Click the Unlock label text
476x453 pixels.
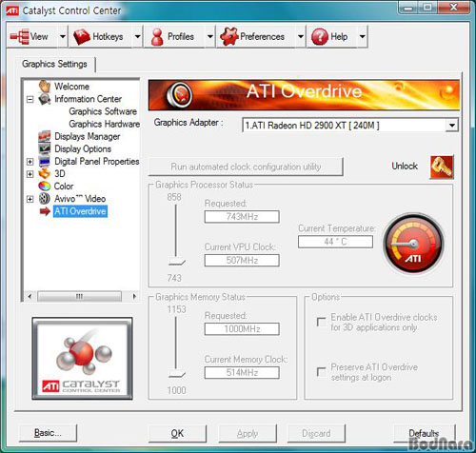pyautogui.click(x=405, y=167)
